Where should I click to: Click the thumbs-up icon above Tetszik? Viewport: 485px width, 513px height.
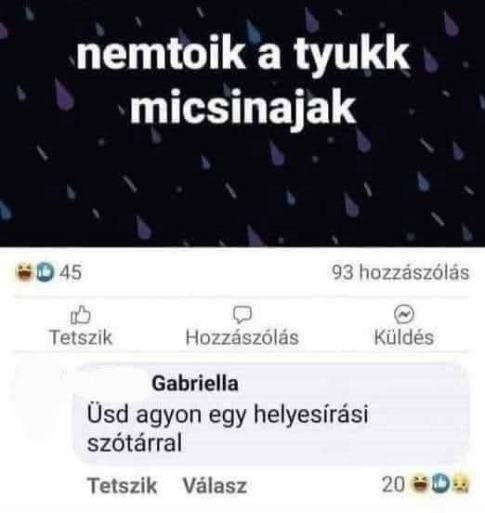(x=80, y=315)
